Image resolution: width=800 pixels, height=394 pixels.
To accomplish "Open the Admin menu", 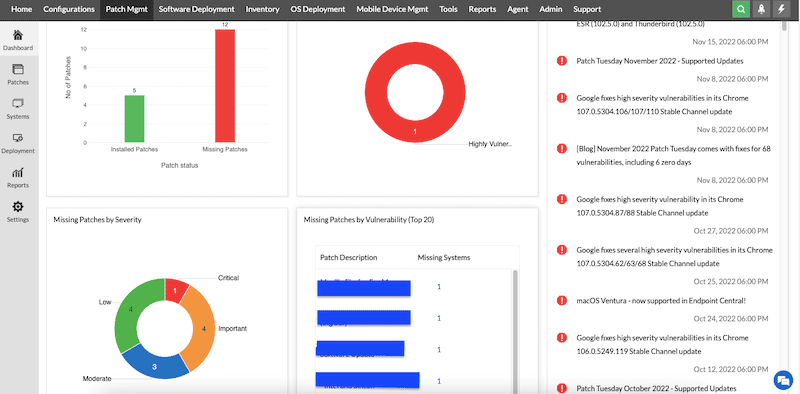I will click(551, 9).
